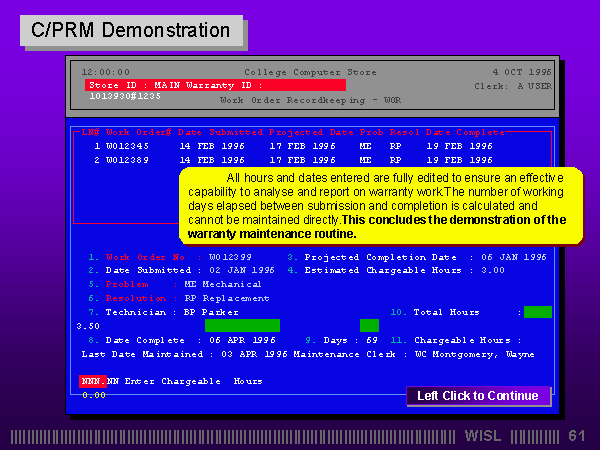The height and width of the screenshot is (450, 600).
Task: Click the slide number 61
Action: (x=576, y=436)
